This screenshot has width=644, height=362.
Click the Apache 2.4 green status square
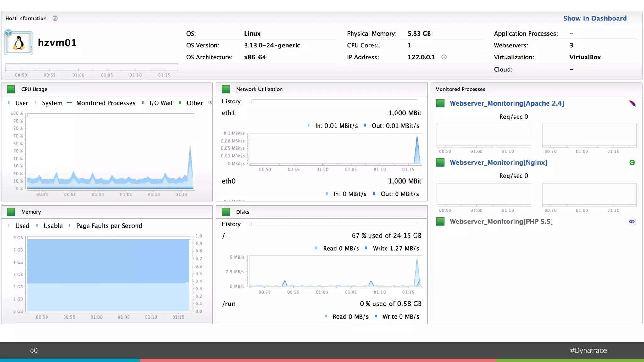tap(441, 103)
